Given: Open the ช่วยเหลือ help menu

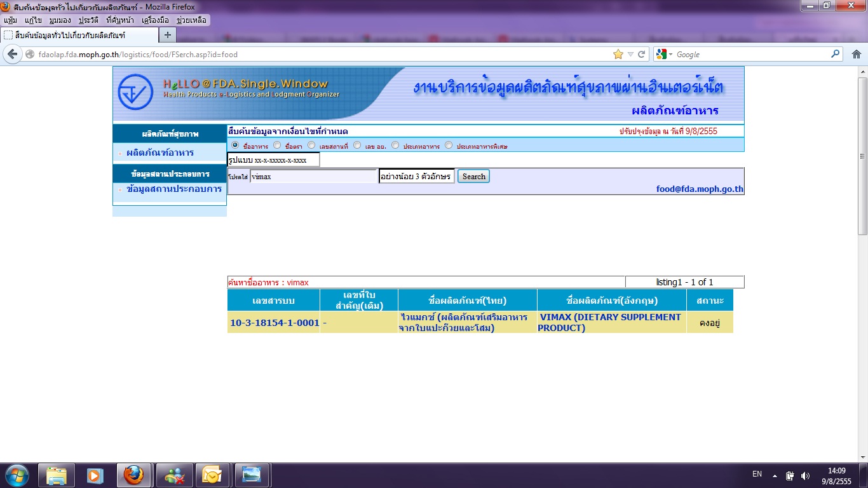Looking at the screenshot, I should pos(191,20).
